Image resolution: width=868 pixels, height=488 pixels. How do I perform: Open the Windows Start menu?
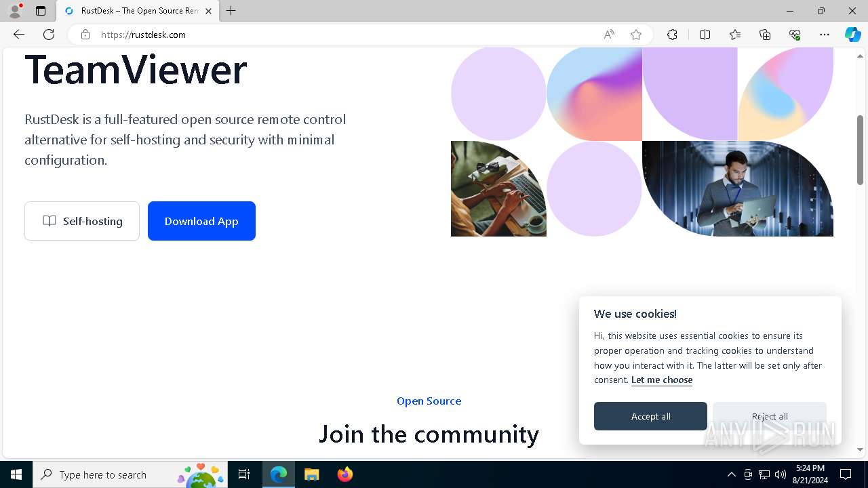(16, 474)
